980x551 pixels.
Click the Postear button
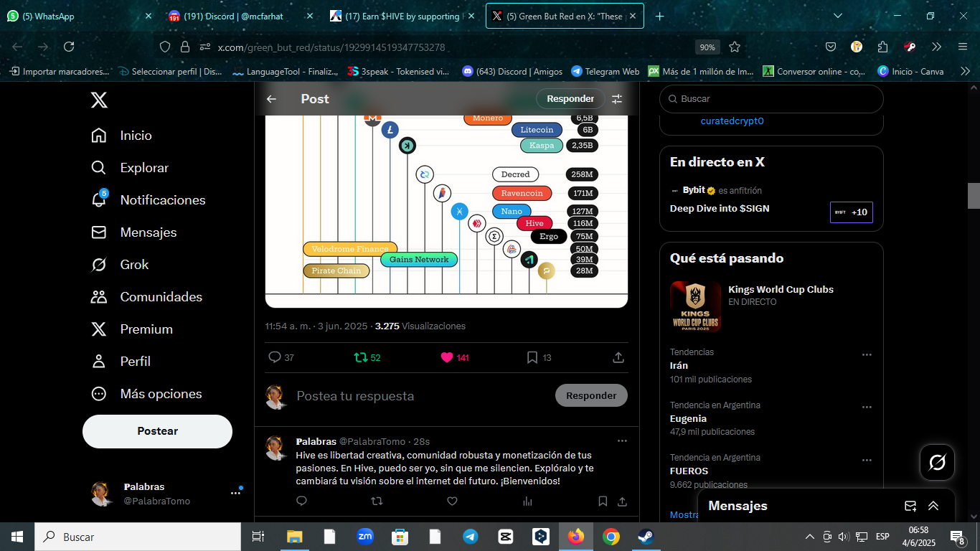click(x=157, y=431)
